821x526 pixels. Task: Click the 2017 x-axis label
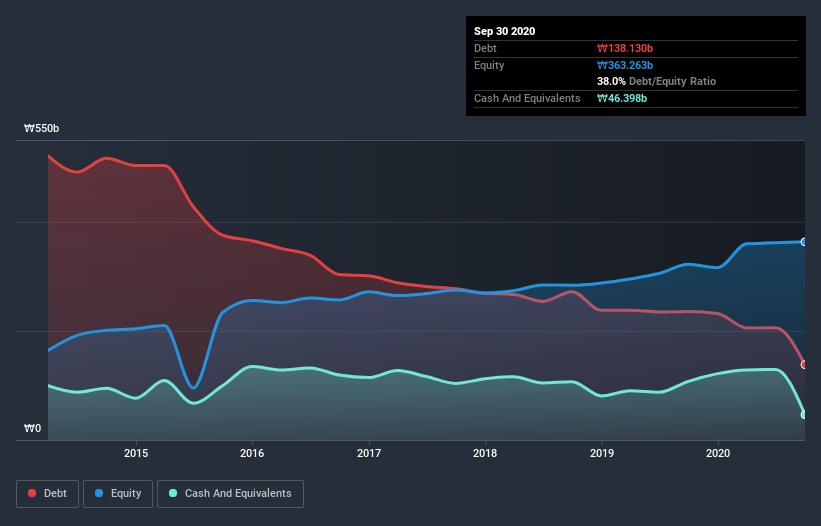369,453
